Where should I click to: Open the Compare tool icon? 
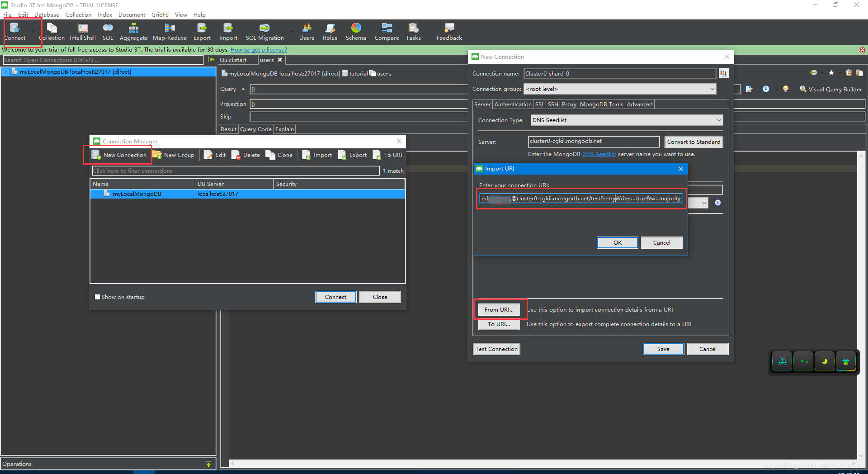click(x=387, y=32)
